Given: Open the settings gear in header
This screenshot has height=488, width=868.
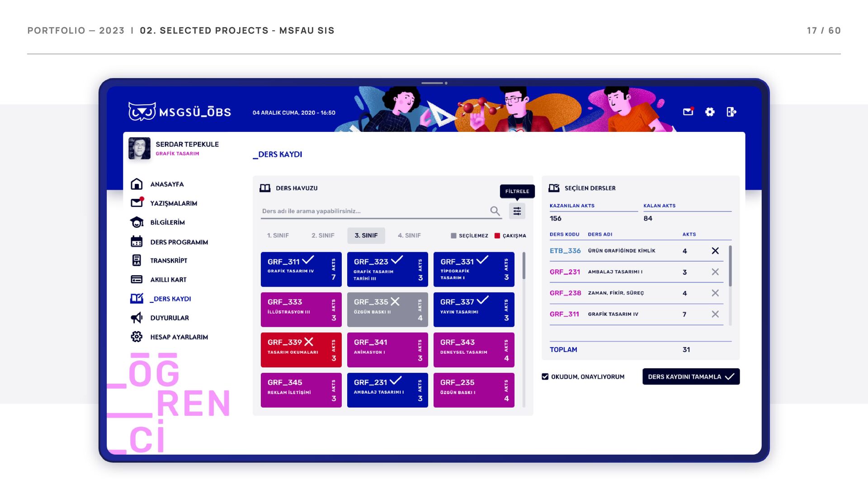Looking at the screenshot, I should click(x=710, y=112).
